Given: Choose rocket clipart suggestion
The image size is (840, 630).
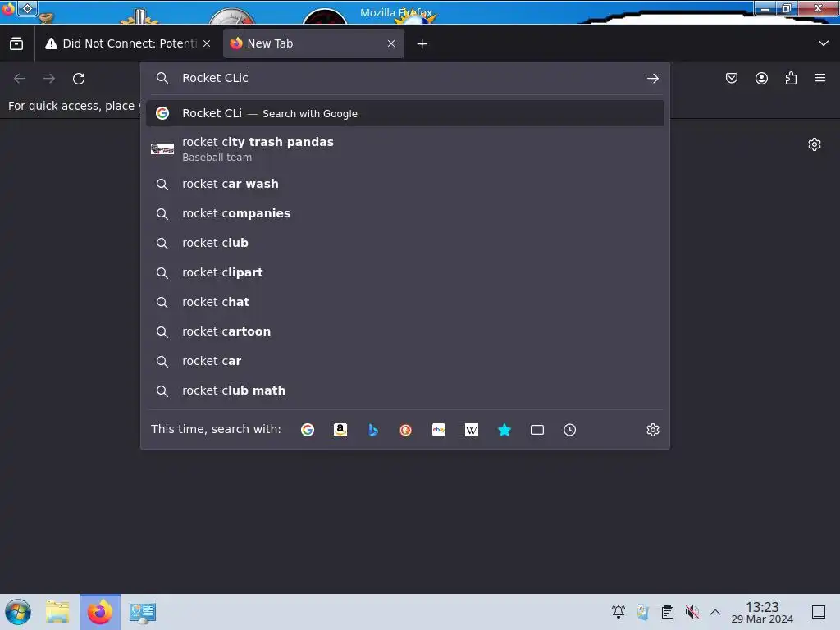Looking at the screenshot, I should coord(405,272).
